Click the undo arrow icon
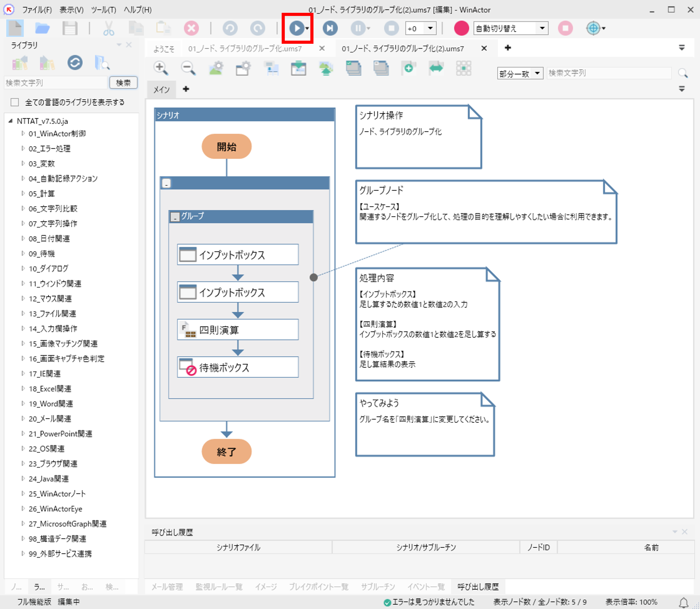Image resolution: width=700 pixels, height=609 pixels. coord(230,28)
